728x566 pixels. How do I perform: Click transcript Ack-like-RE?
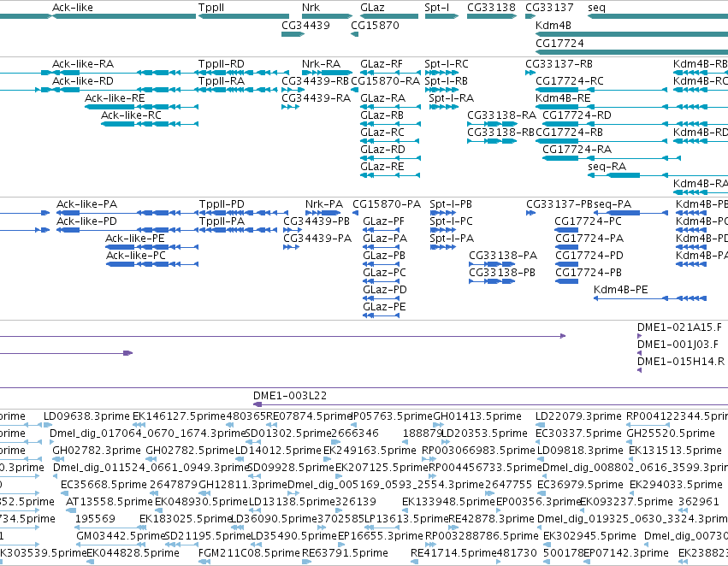[115, 98]
